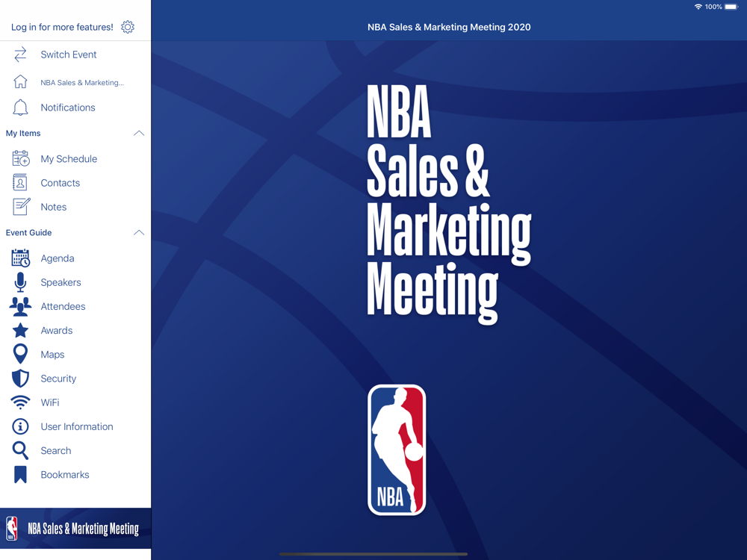
Task: Click the Security shield icon
Action: (x=20, y=379)
